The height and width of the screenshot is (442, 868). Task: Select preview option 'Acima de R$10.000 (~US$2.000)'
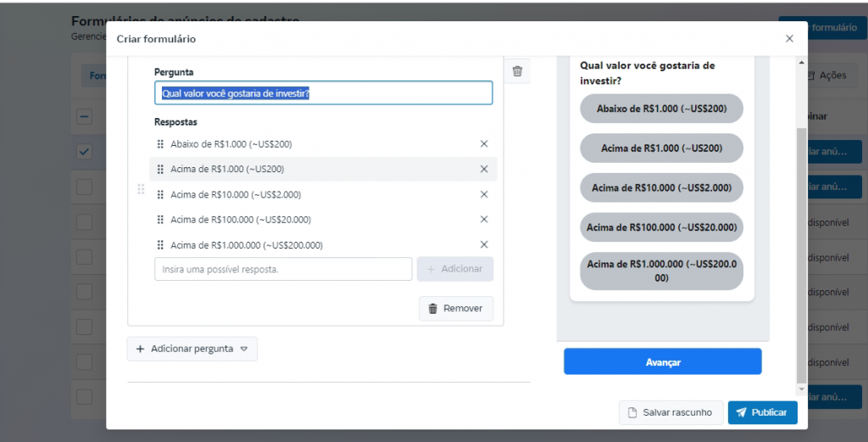[x=661, y=187]
